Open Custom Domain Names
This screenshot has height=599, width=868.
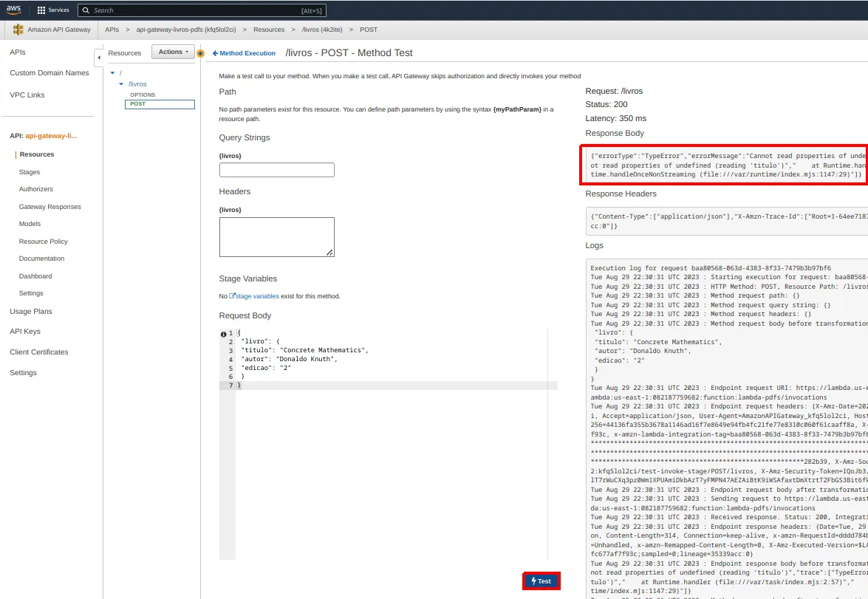[49, 73]
